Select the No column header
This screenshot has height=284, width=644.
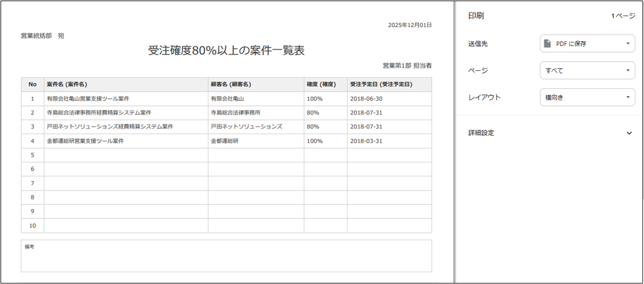pos(32,85)
